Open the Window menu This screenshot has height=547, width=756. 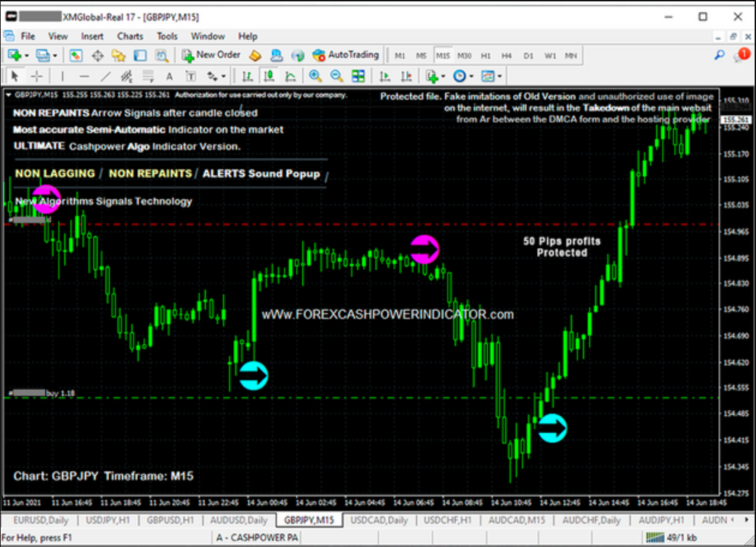208,36
